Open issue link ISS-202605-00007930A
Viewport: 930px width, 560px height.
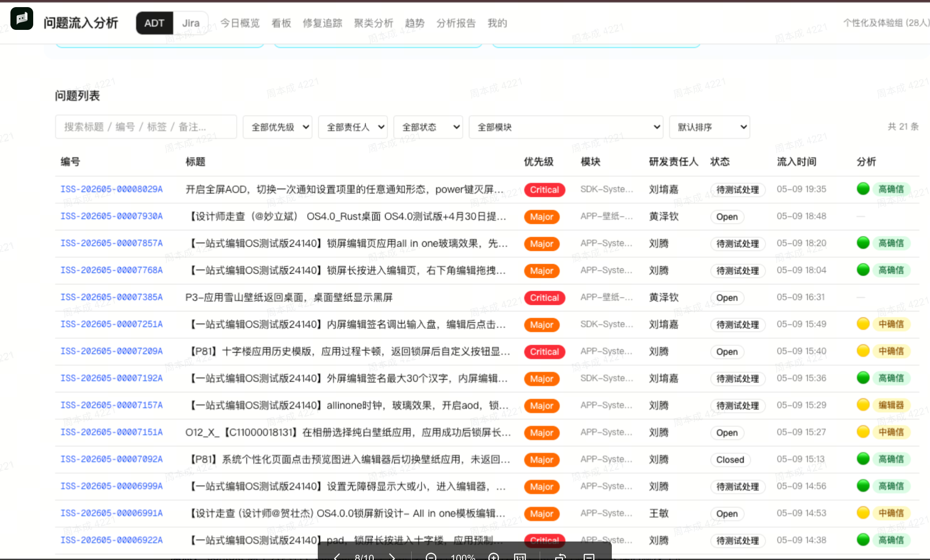click(x=111, y=216)
